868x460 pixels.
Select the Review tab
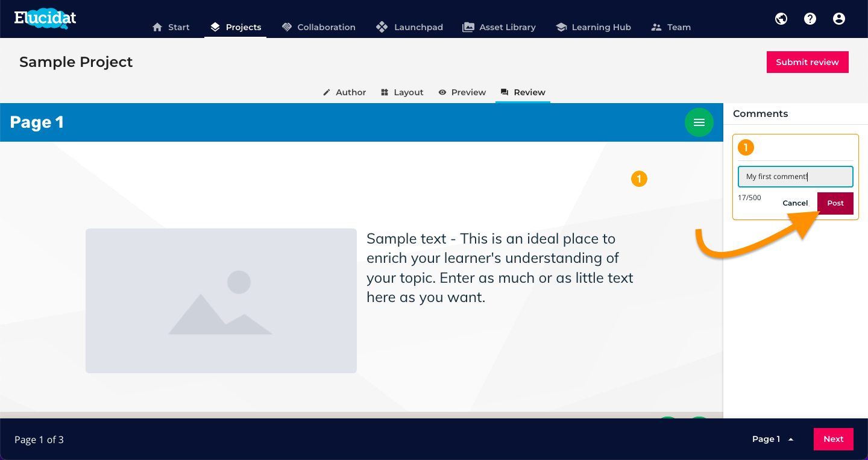pyautogui.click(x=523, y=92)
